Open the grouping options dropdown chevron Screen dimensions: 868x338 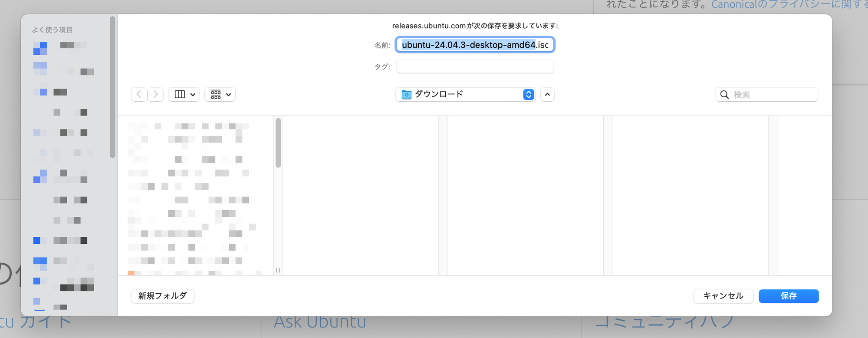pyautogui.click(x=228, y=94)
